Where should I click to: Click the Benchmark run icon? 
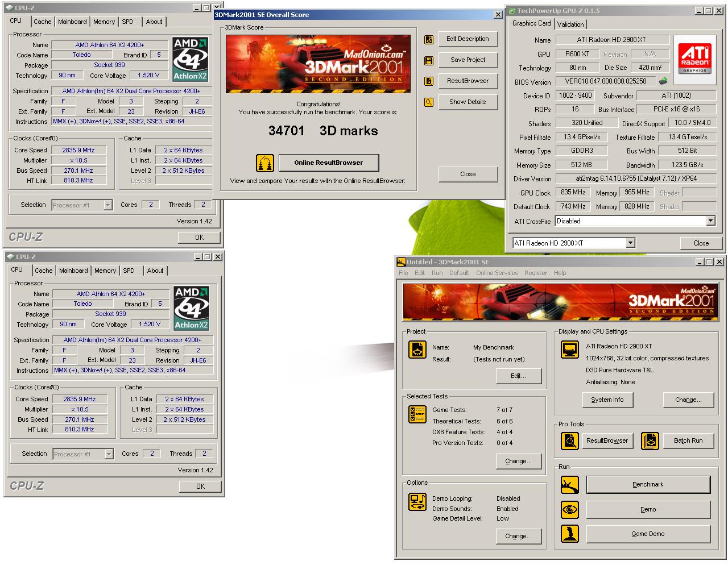coord(570,485)
